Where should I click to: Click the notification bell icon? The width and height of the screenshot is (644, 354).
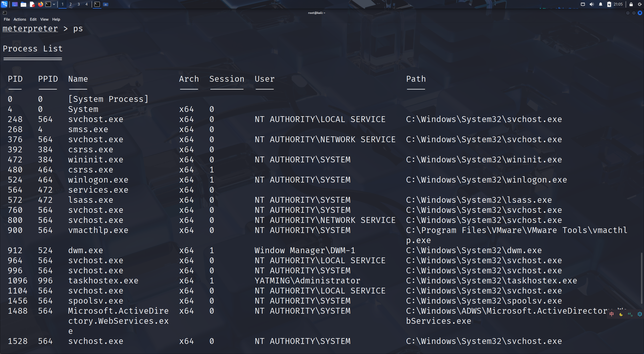(x=601, y=4)
